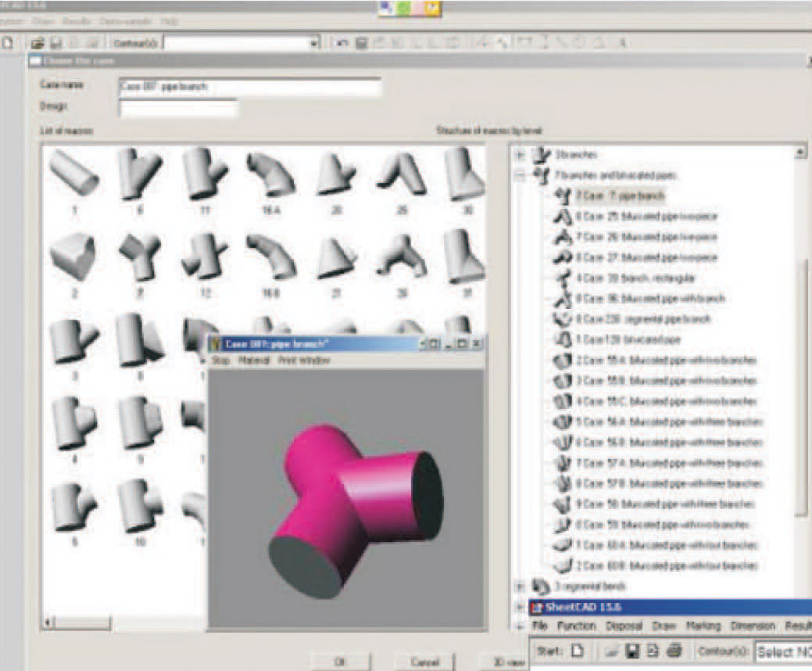The image size is (812, 671).
Task: Click the open folder icon in top toolbar
Action: pyautogui.click(x=37, y=43)
